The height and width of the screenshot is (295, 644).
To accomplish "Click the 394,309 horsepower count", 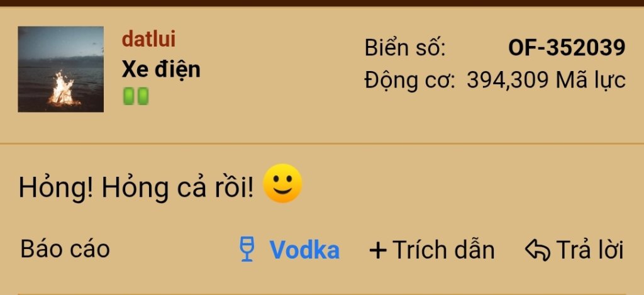I will [x=508, y=81].
